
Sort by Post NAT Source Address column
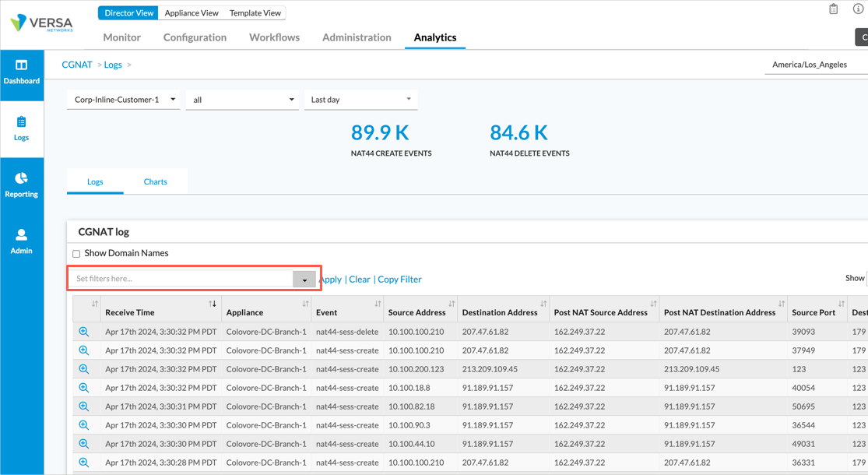click(654, 304)
